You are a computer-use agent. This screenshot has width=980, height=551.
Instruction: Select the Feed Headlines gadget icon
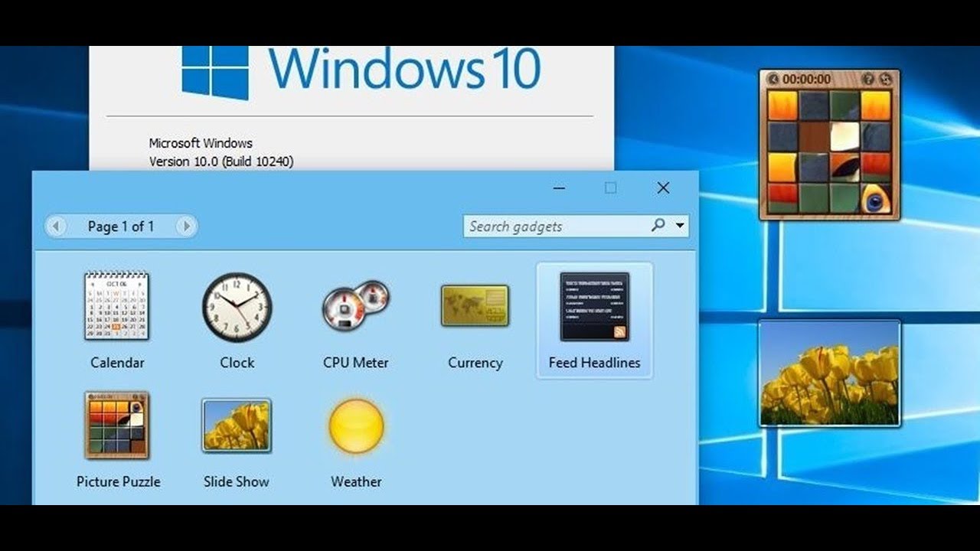[x=594, y=307]
